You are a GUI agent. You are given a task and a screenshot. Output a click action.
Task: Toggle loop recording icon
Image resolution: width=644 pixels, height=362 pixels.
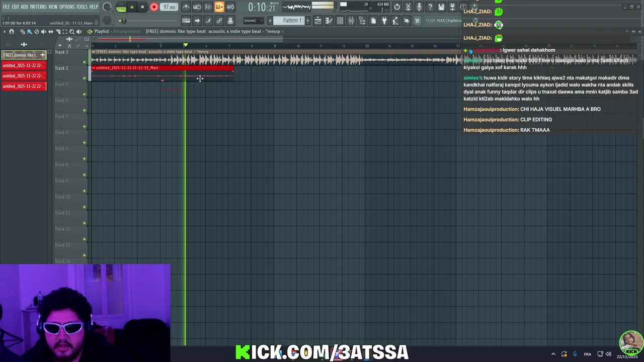tap(230, 7)
